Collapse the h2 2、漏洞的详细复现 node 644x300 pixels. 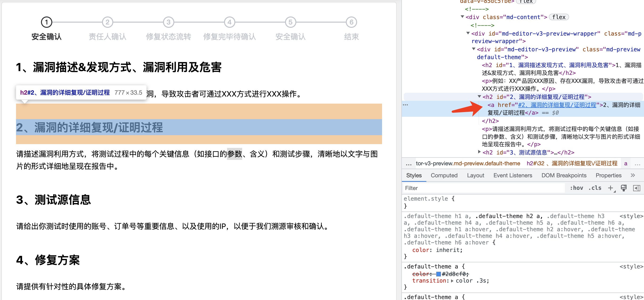(479, 96)
